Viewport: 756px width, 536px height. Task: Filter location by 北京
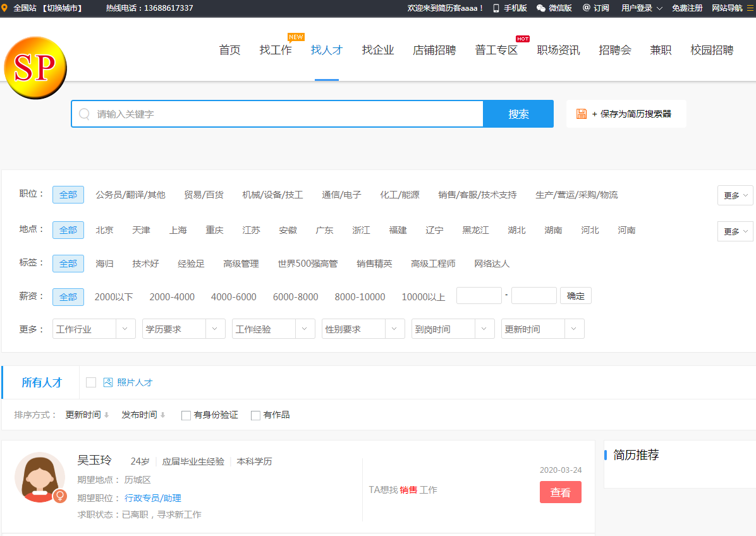click(104, 231)
